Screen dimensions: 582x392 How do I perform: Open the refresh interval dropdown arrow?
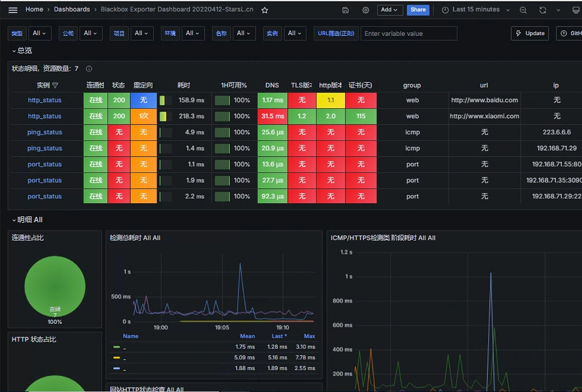558,10
